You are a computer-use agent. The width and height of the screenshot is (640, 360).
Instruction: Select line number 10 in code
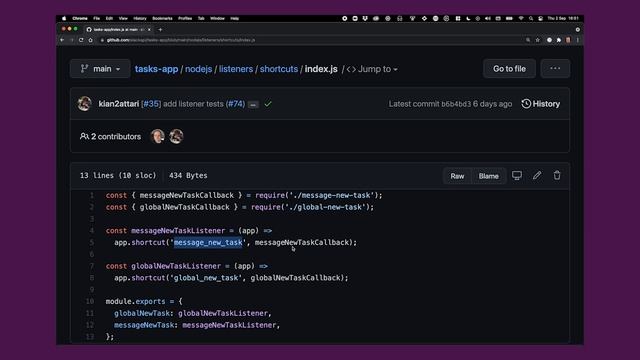point(90,301)
